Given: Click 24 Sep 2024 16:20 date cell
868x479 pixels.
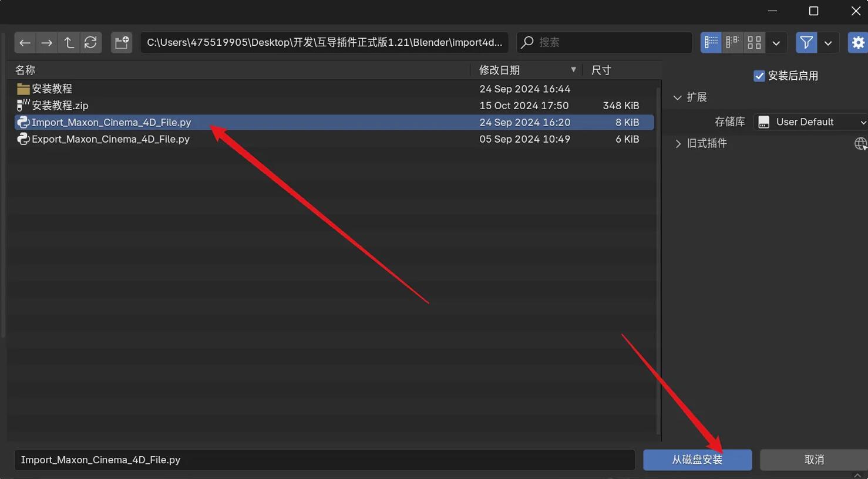Looking at the screenshot, I should [524, 122].
